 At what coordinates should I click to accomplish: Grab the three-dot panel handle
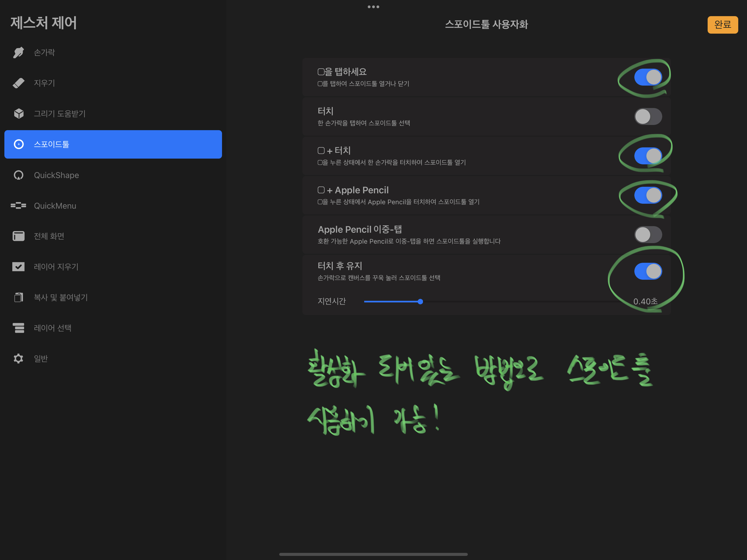click(x=373, y=6)
